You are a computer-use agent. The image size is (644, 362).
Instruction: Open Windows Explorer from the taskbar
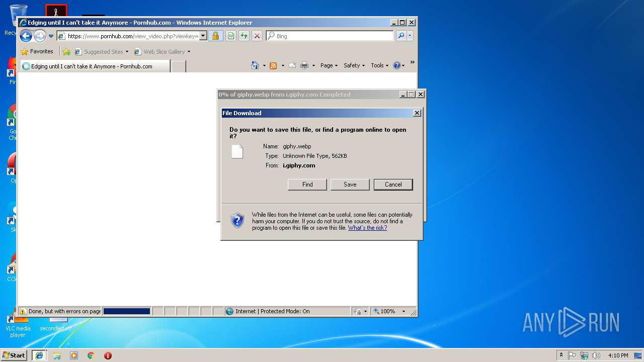pos(57,355)
